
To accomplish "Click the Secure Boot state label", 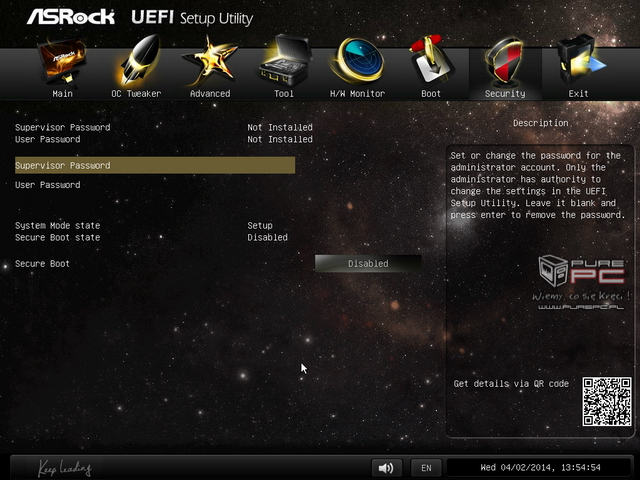I will (x=58, y=237).
